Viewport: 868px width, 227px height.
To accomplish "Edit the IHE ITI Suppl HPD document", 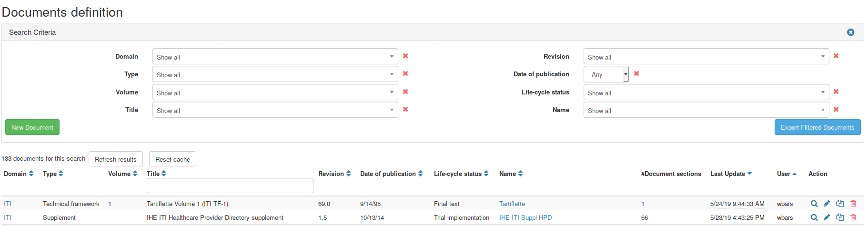I will pyautogui.click(x=827, y=217).
